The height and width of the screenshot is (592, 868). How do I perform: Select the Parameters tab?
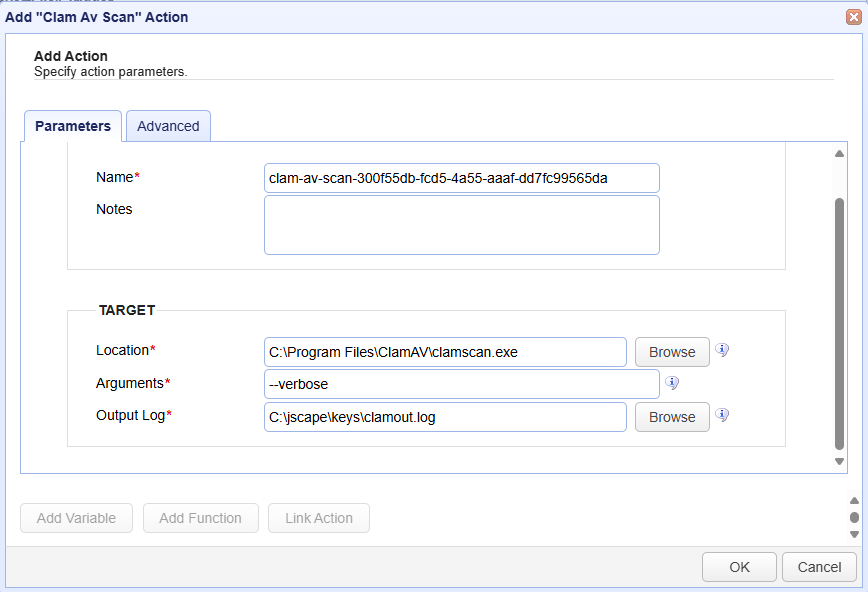(73, 126)
